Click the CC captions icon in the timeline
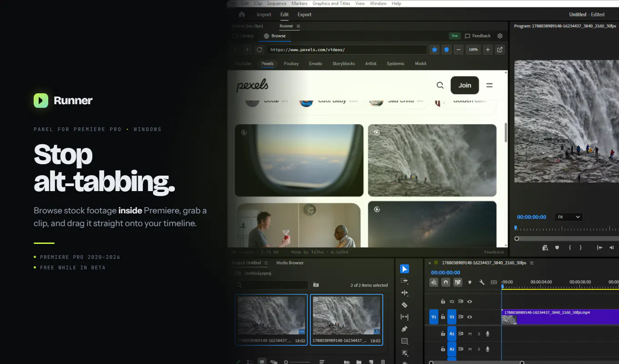The image size is (619, 364). 494,283
